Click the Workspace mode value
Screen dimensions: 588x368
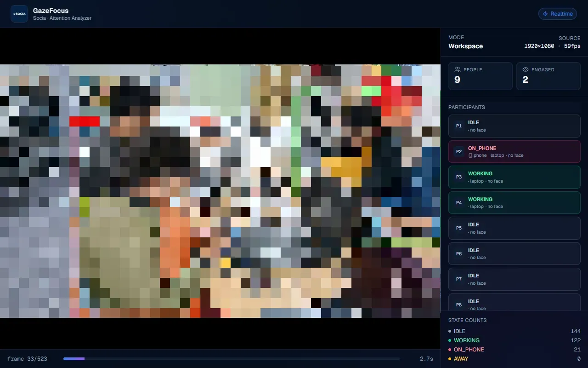pos(465,46)
